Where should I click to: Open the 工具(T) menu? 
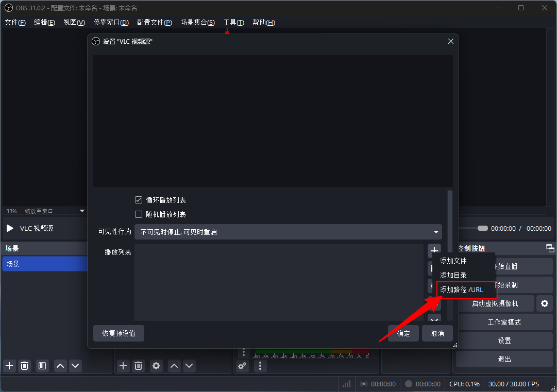pyautogui.click(x=233, y=23)
